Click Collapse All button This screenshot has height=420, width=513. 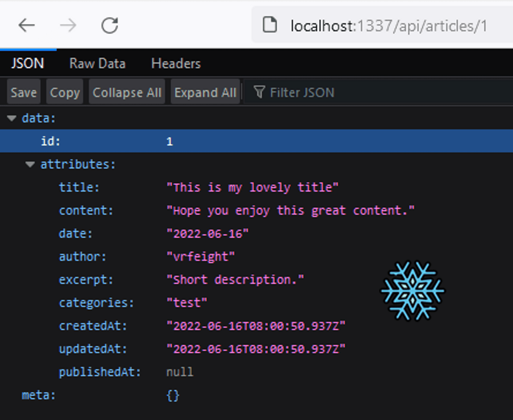click(x=127, y=93)
